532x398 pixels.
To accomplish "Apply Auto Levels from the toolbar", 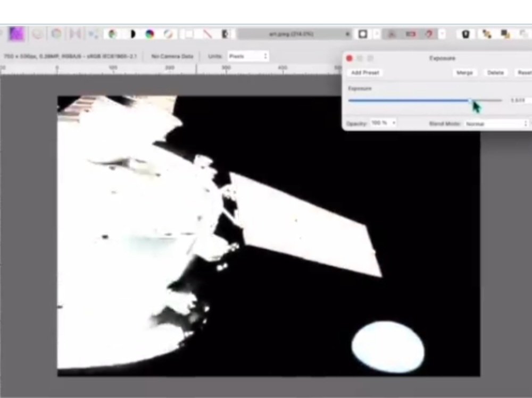I will point(113,34).
